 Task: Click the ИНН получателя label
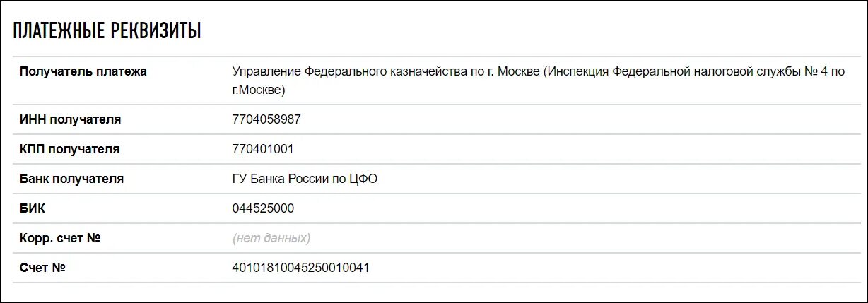click(x=71, y=119)
